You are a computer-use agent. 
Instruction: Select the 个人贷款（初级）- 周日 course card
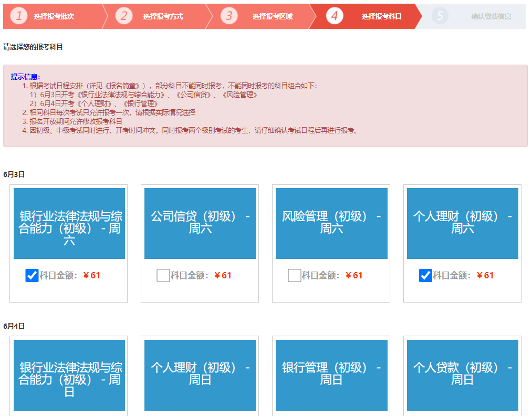[x=462, y=375]
